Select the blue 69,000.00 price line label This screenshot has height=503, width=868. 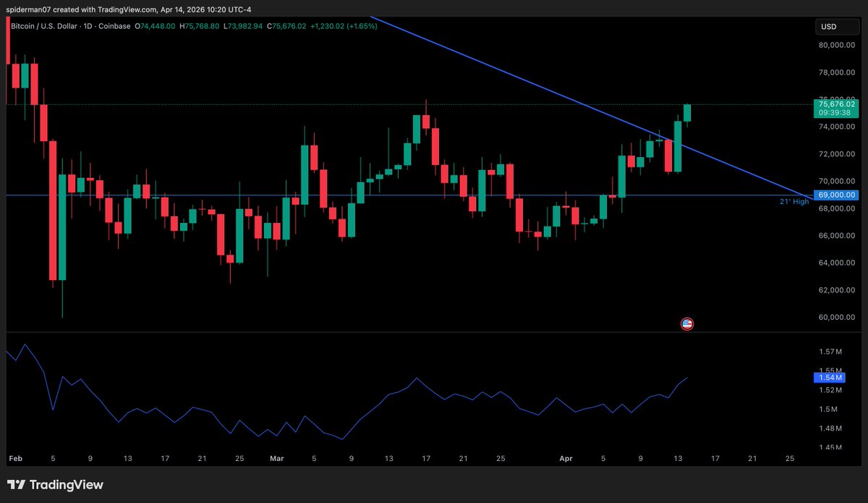835,195
